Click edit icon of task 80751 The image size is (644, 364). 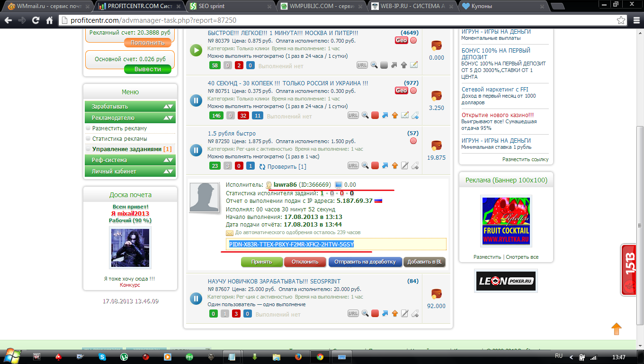[405, 115]
